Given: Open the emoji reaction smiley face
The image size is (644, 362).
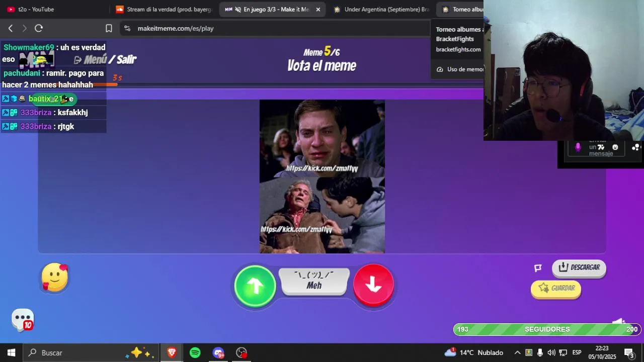Looking at the screenshot, I should [54, 277].
